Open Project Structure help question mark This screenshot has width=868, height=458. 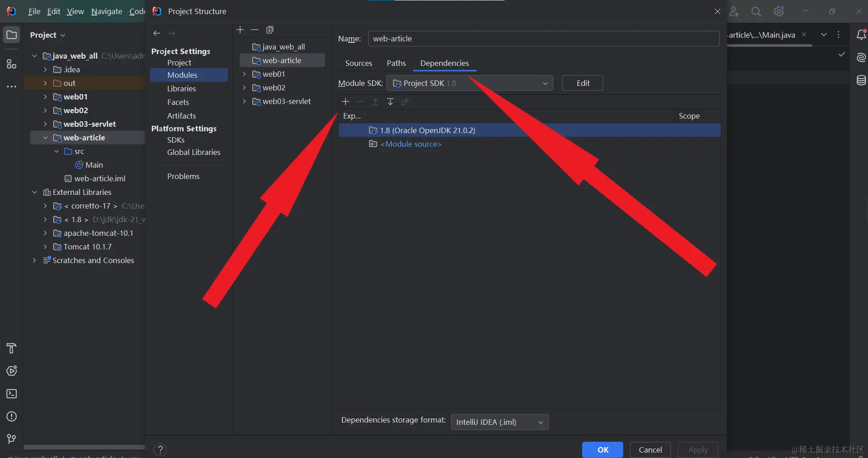pos(160,450)
